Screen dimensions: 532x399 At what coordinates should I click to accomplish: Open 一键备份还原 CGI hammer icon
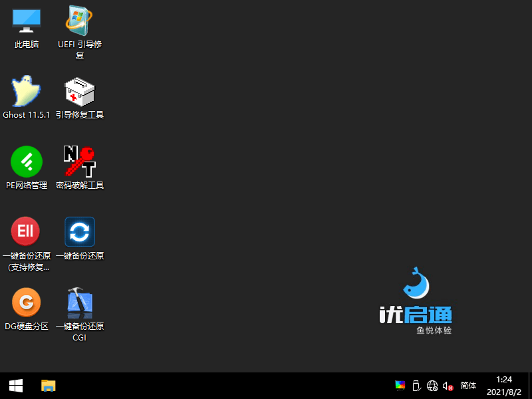coord(80,302)
